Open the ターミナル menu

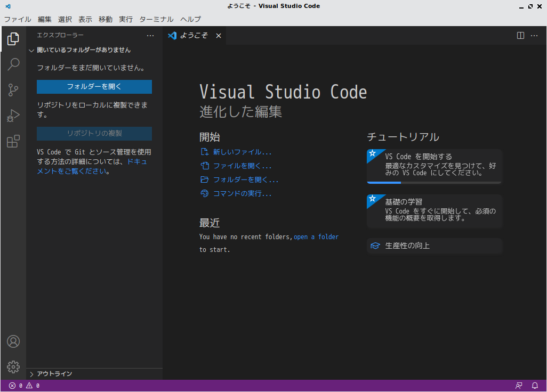[x=156, y=19]
